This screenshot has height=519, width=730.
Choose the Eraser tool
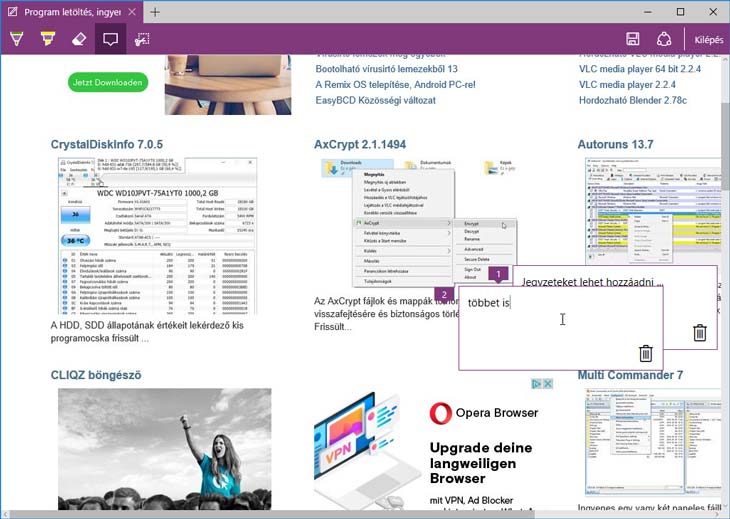point(80,39)
